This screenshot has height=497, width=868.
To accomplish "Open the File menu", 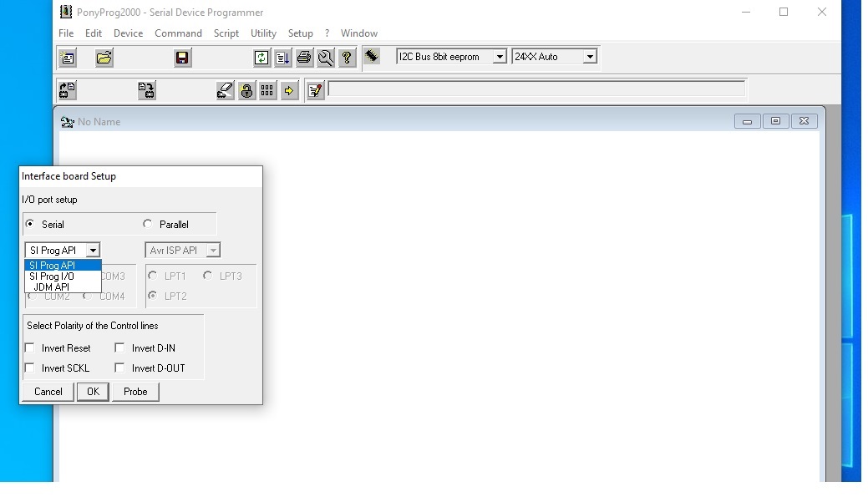I will (66, 33).
